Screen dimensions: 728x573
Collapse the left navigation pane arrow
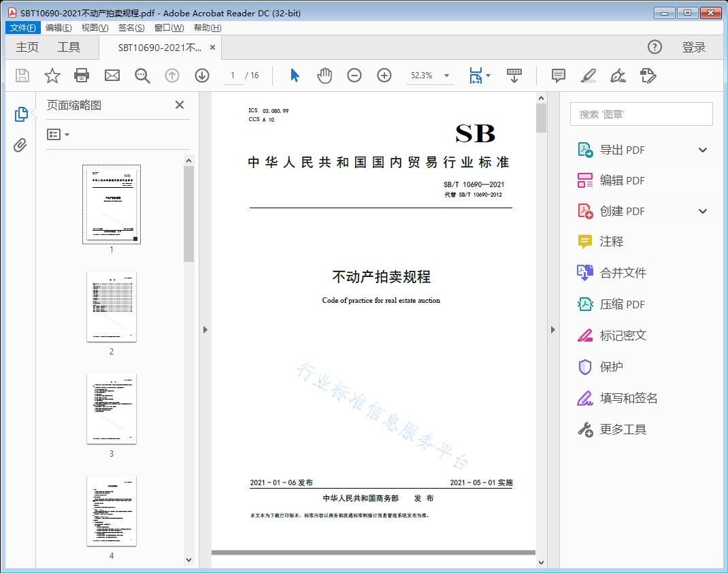pos(205,330)
